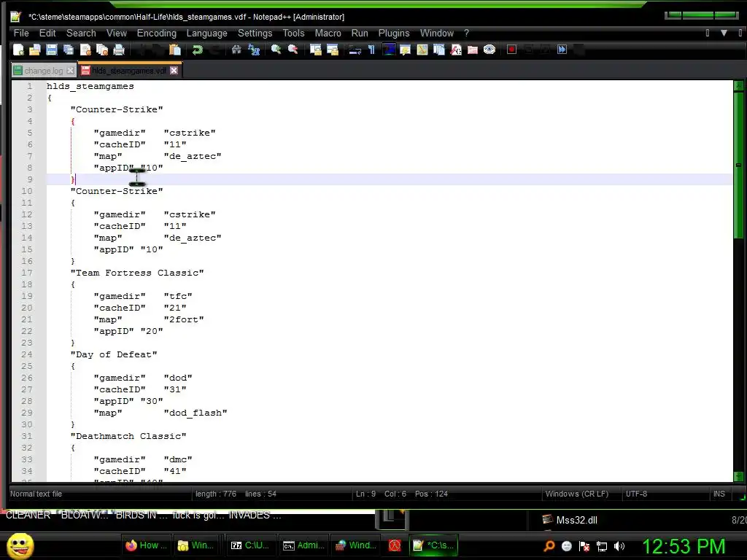This screenshot has width=747, height=560.
Task: Print the document using the printer icon
Action: click(x=119, y=50)
